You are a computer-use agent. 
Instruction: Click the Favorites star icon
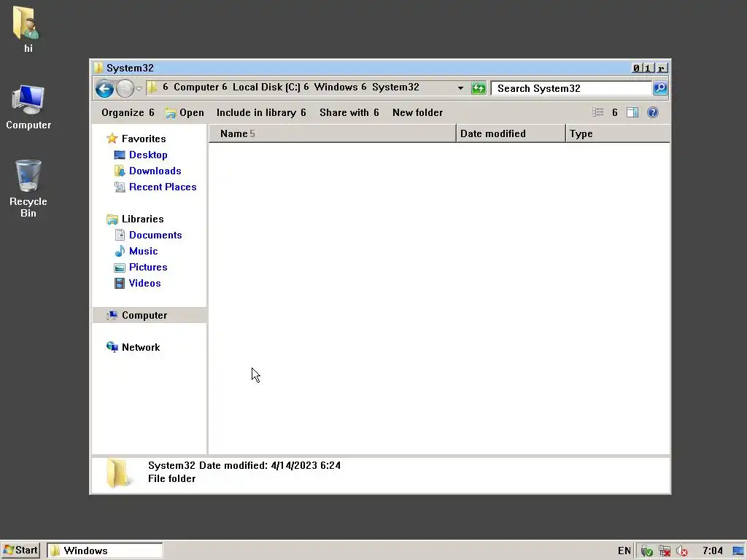tap(112, 139)
